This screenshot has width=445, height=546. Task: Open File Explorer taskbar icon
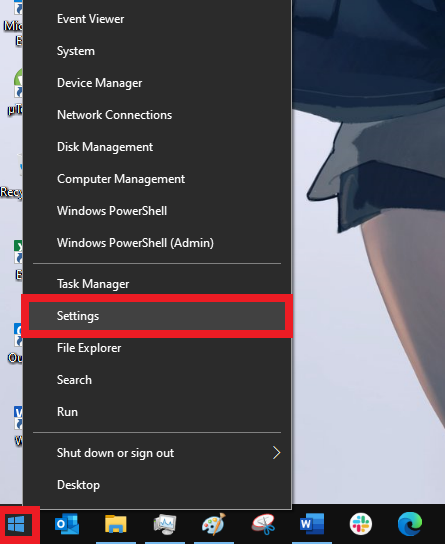[116, 525]
